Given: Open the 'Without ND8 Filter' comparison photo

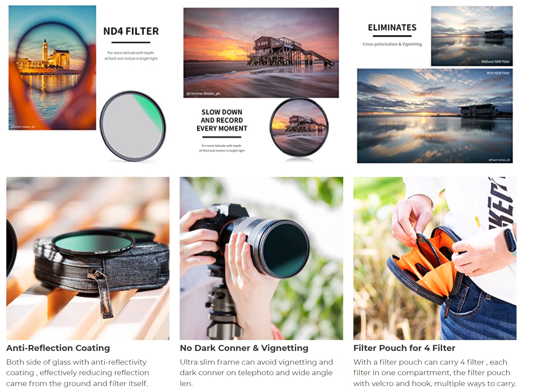Looking at the screenshot, I should (472, 36).
